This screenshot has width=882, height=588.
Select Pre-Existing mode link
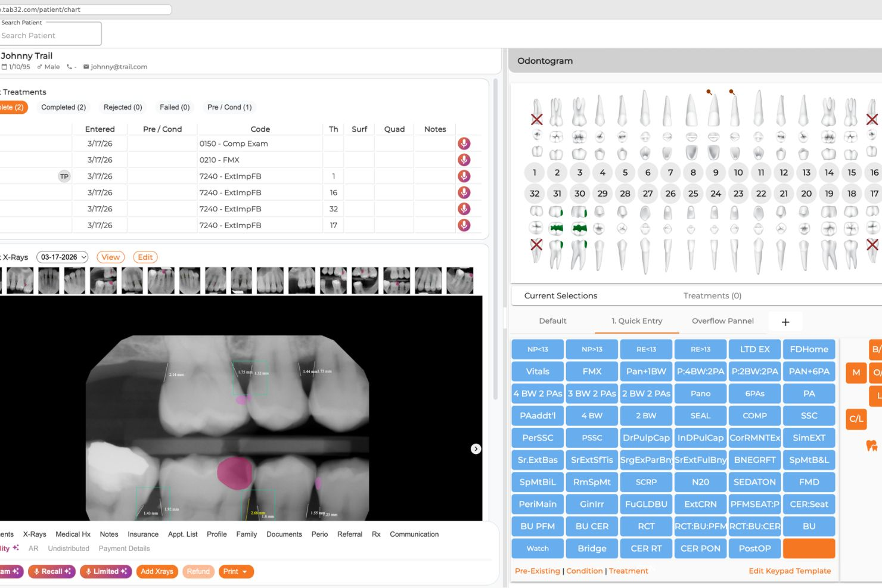[x=537, y=571]
